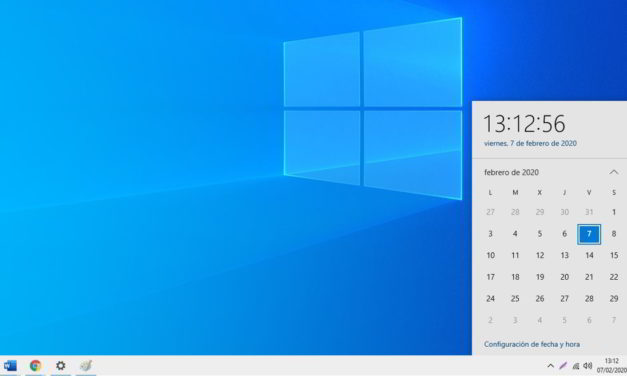Collapse the calendar with the chevron
Screen dimensions: 627x376
pos(613,172)
